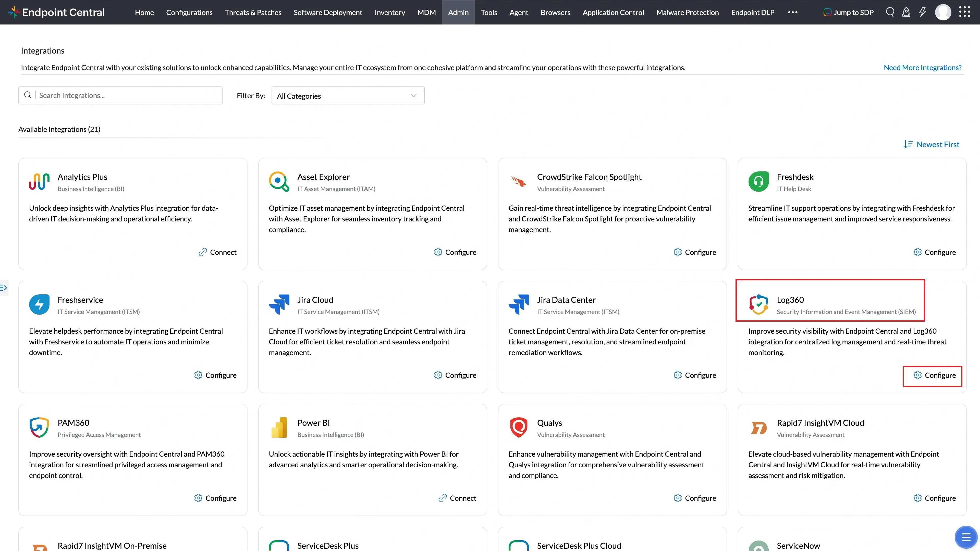
Task: Configure Freshservice integration
Action: click(215, 375)
